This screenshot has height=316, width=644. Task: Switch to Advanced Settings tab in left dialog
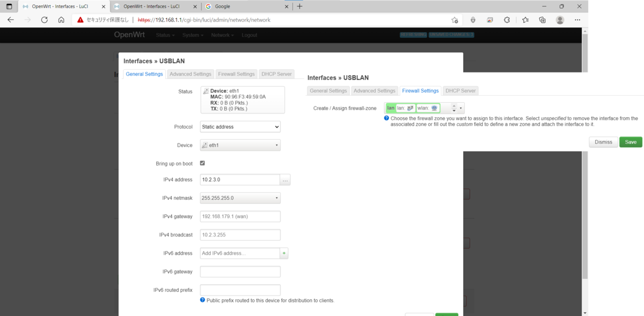191,74
